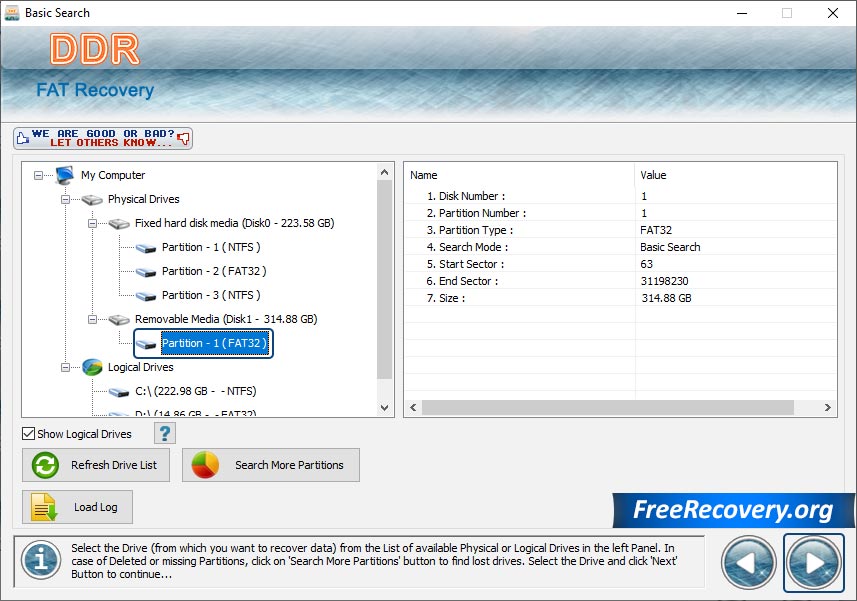Select the Fixed hard disk media (Disk0) entry

234,223
